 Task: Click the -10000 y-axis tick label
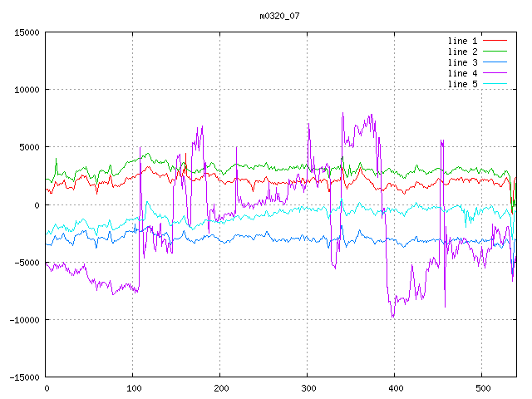24,320
